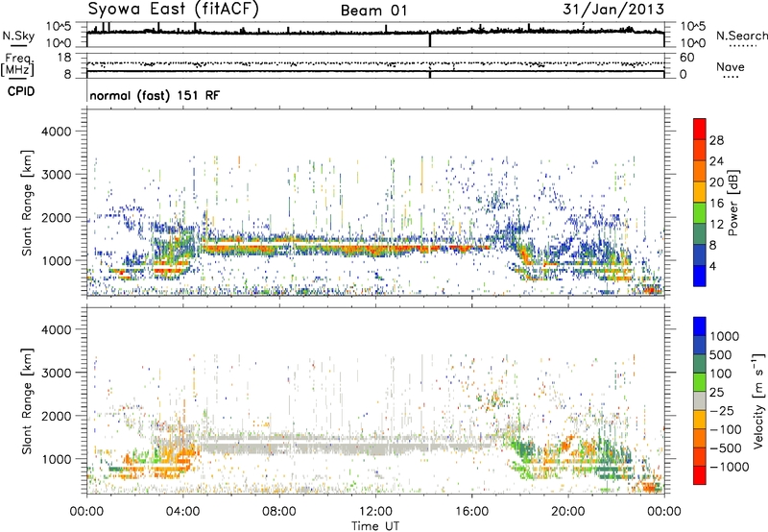Select the 'Beam 01' label

(x=373, y=11)
